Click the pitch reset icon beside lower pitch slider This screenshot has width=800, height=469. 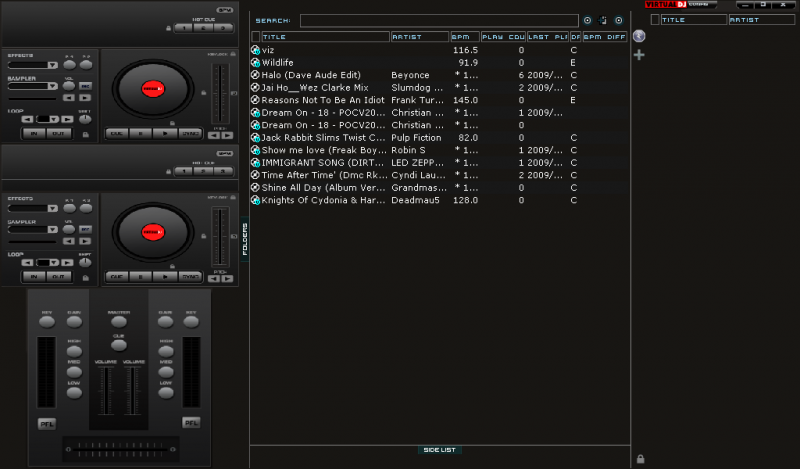(234, 236)
